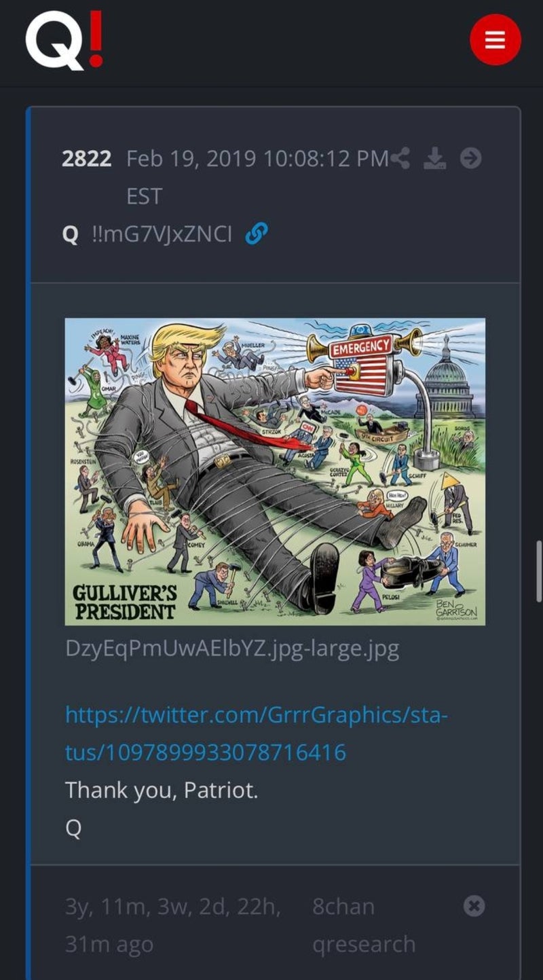
Task: Click the Feb 19, 2019 timestamp
Action: click(257, 159)
